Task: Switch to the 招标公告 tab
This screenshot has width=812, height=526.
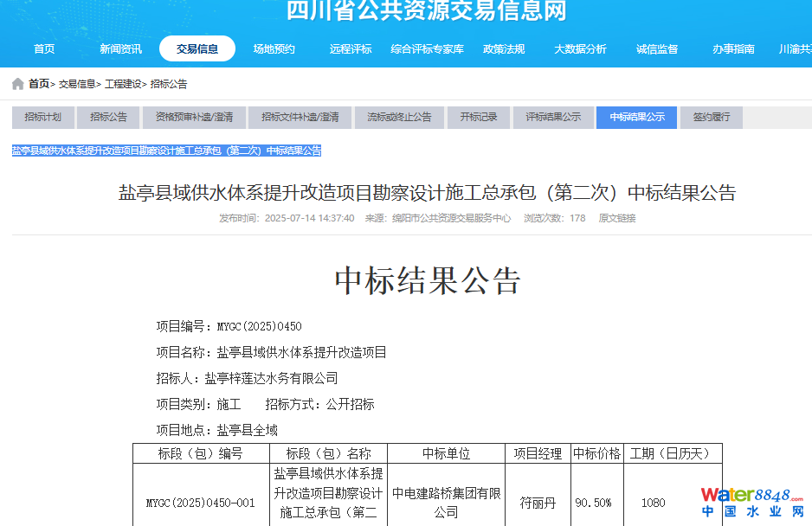Action: pyautogui.click(x=108, y=118)
